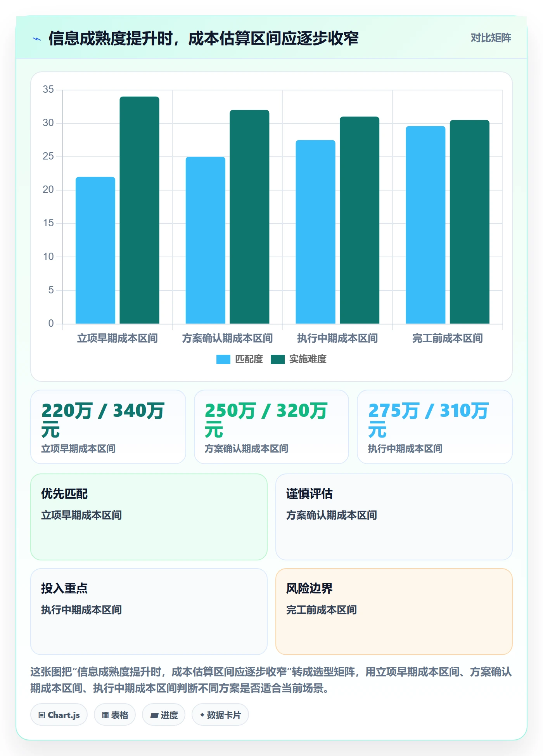Click 执行中期成本区间 caption under 275万 stat
The width and height of the screenshot is (543, 756).
[405, 449]
